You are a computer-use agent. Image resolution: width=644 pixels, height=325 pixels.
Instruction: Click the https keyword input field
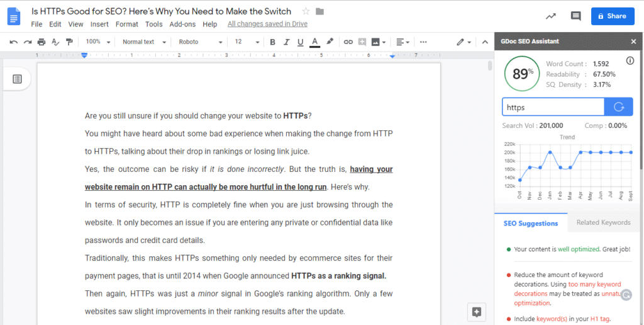pyautogui.click(x=553, y=107)
